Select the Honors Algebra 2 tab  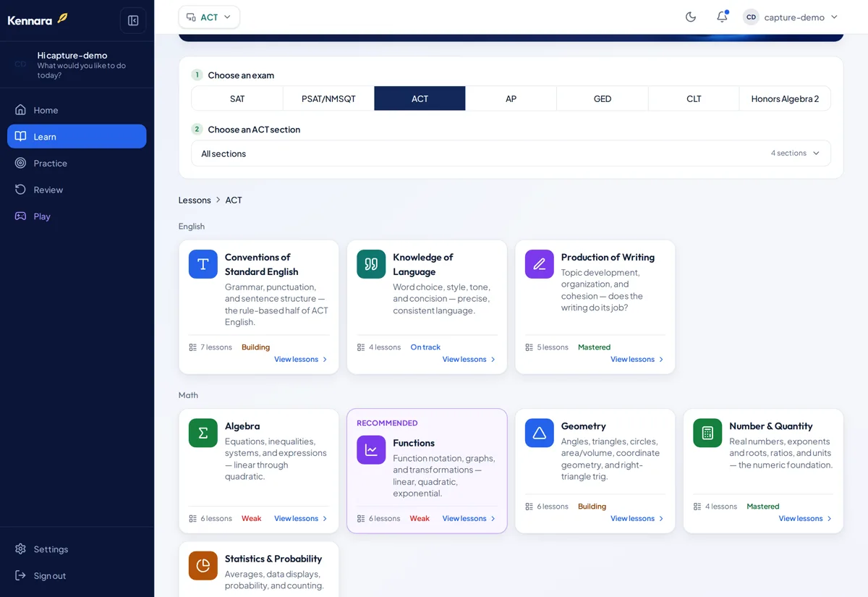tap(785, 98)
